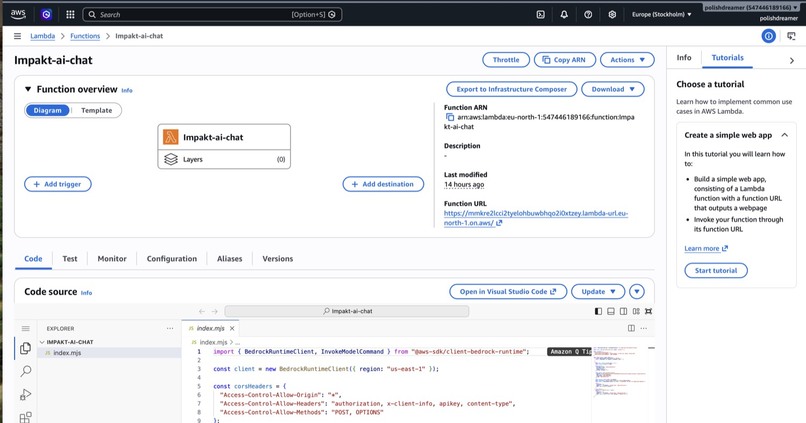Image resolution: width=806 pixels, height=423 pixels.
Task: Click the blue info circle icon
Action: 768,36
